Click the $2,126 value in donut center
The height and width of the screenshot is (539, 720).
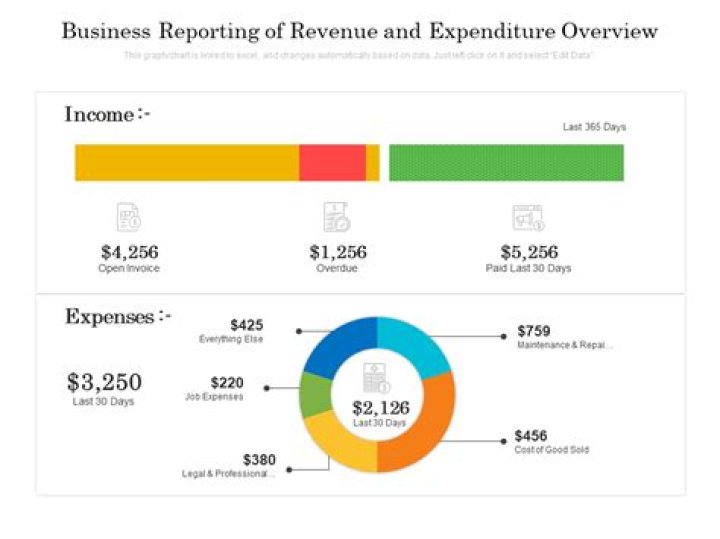[x=381, y=408]
